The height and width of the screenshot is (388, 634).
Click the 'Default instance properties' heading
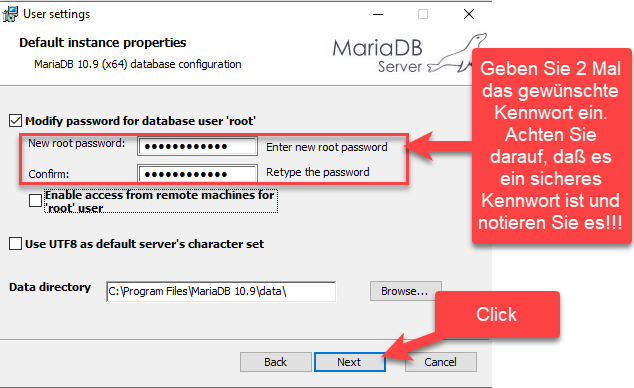click(x=103, y=42)
